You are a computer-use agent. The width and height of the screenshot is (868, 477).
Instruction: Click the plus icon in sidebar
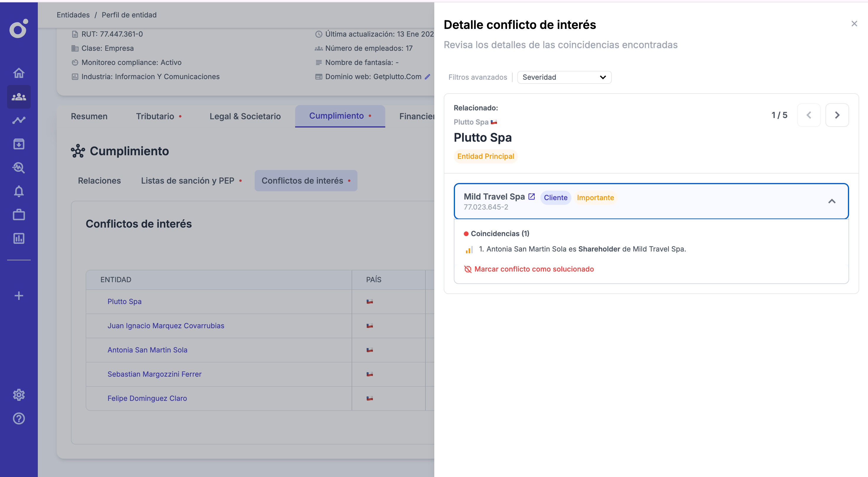coord(19,295)
